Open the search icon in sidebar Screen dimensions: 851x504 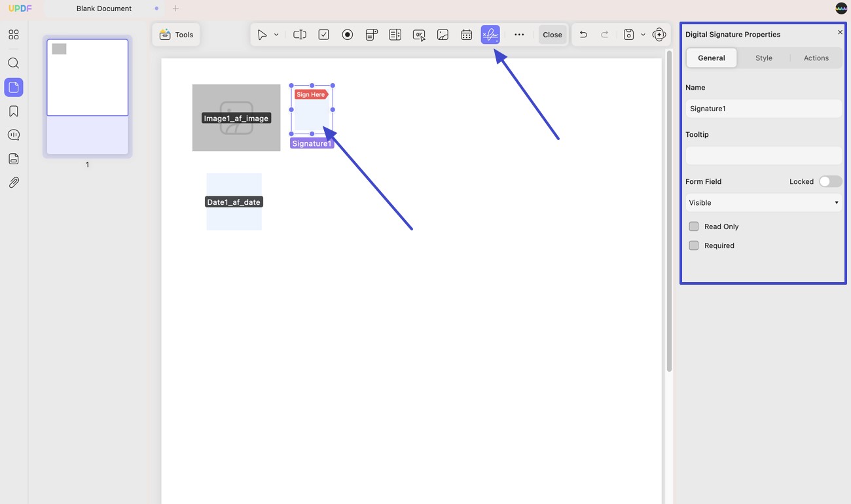tap(14, 63)
